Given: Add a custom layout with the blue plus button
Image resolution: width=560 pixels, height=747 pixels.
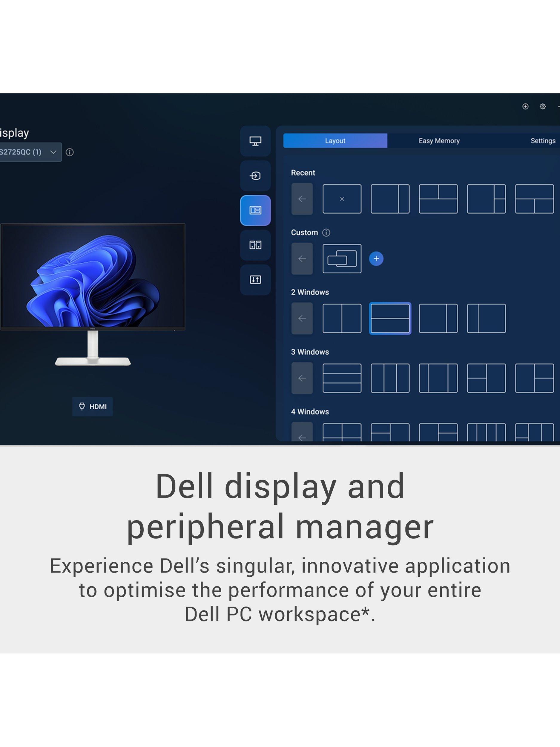Looking at the screenshot, I should pyautogui.click(x=376, y=259).
